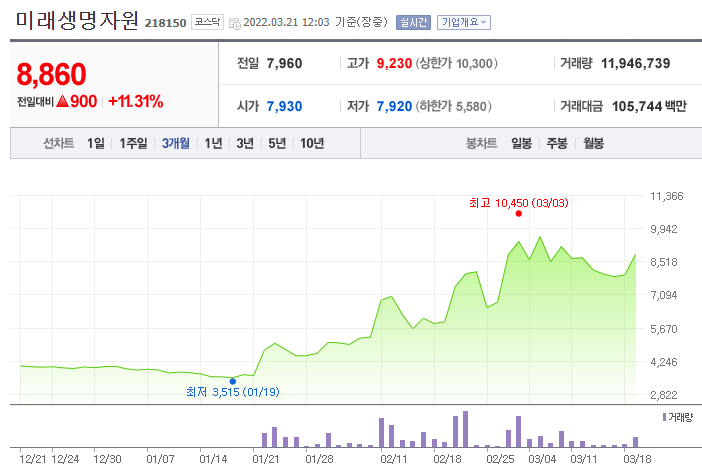Image resolution: width=702 pixels, height=474 pixels.
Task: Click the clock icon beside the date
Action: pyautogui.click(x=235, y=23)
